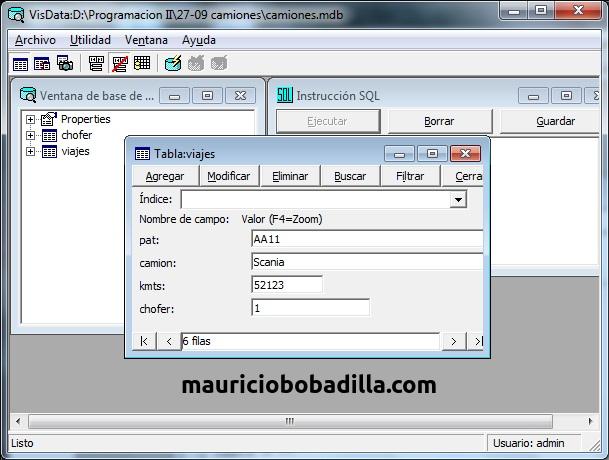Choose the Data control form toolbar icon
The width and height of the screenshot is (609, 460).
[96, 63]
